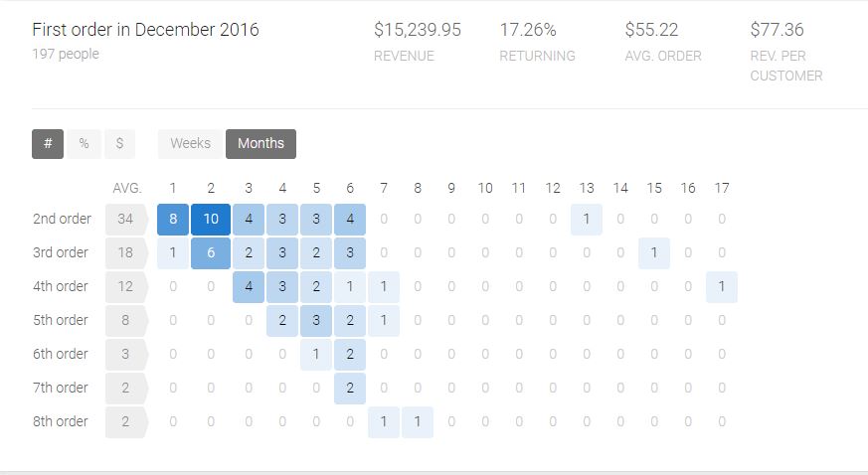
Task: Click the 17.26% returning figure
Action: (x=528, y=30)
